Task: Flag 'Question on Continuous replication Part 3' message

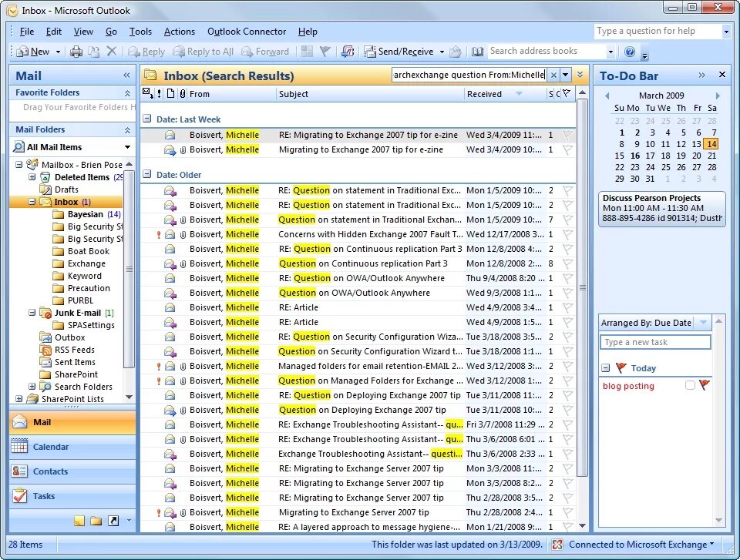Action: (x=568, y=263)
